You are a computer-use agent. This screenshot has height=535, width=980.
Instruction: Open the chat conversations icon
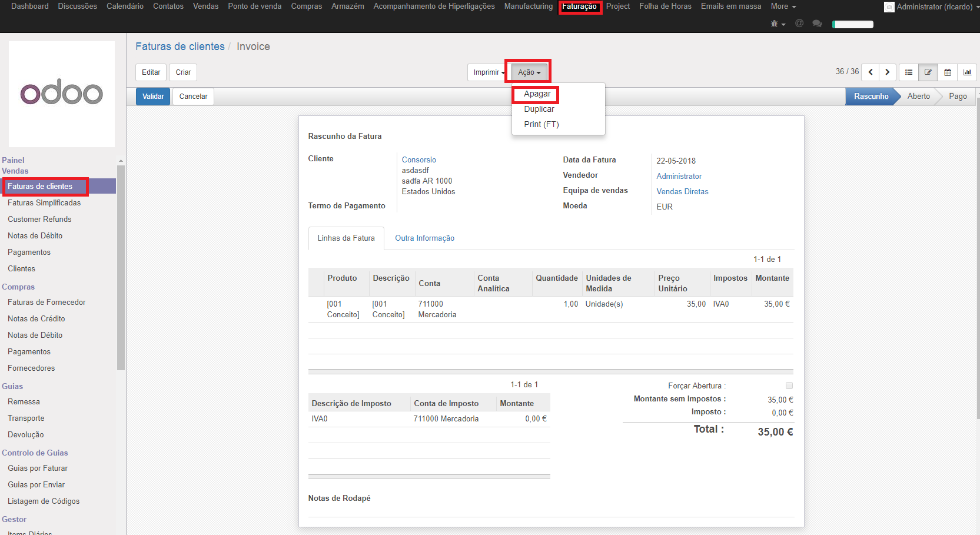[817, 24]
